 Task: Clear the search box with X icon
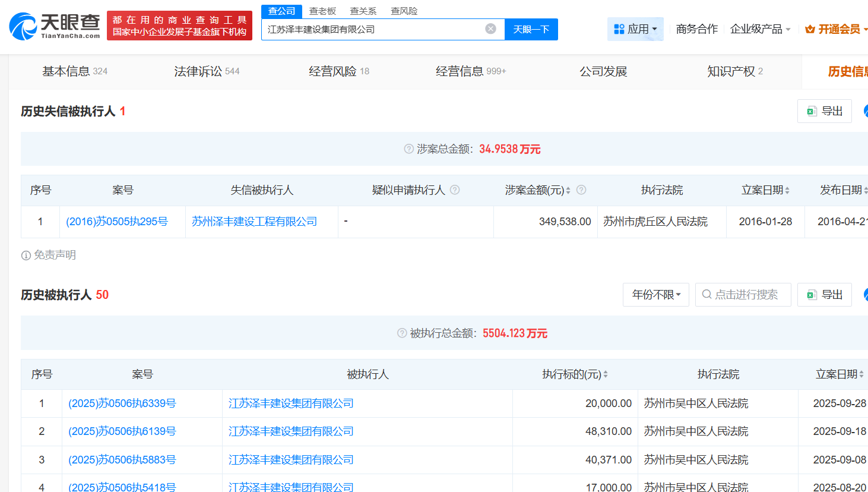point(490,29)
